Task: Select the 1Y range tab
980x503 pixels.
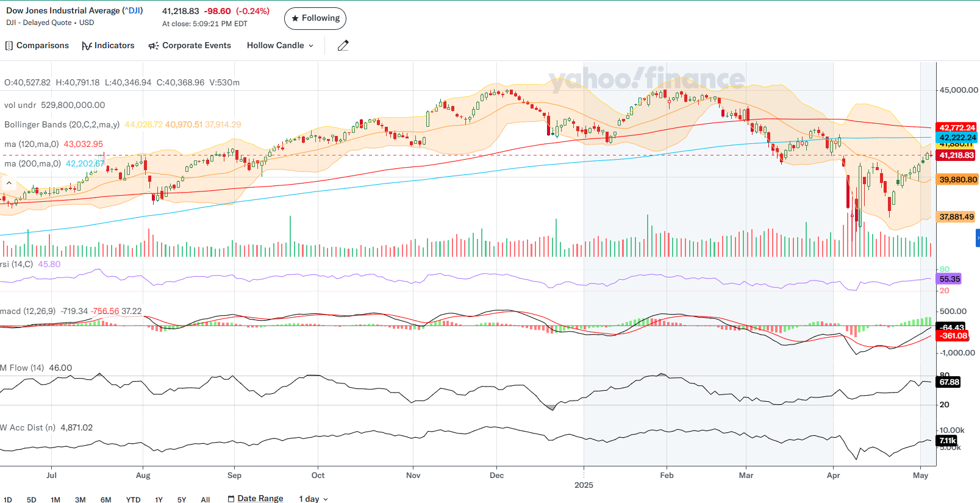Action: 159,499
